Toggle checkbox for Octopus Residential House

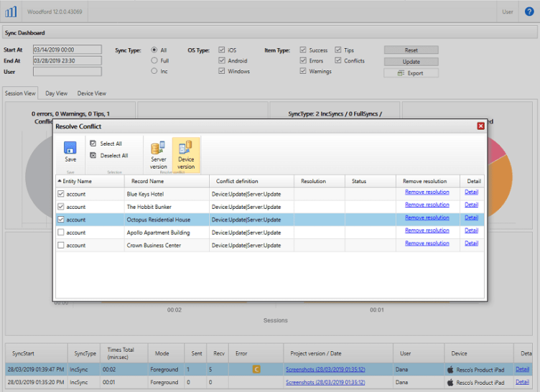click(61, 220)
